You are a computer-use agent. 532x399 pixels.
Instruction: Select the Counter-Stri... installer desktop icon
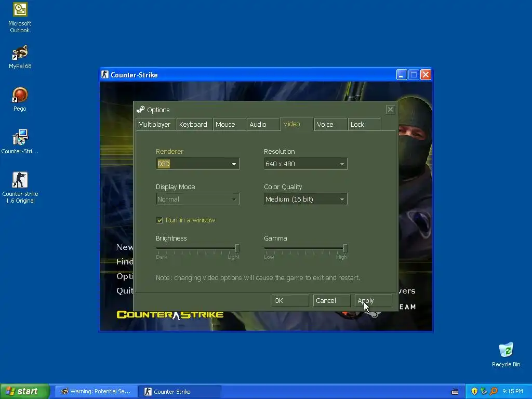pos(20,142)
